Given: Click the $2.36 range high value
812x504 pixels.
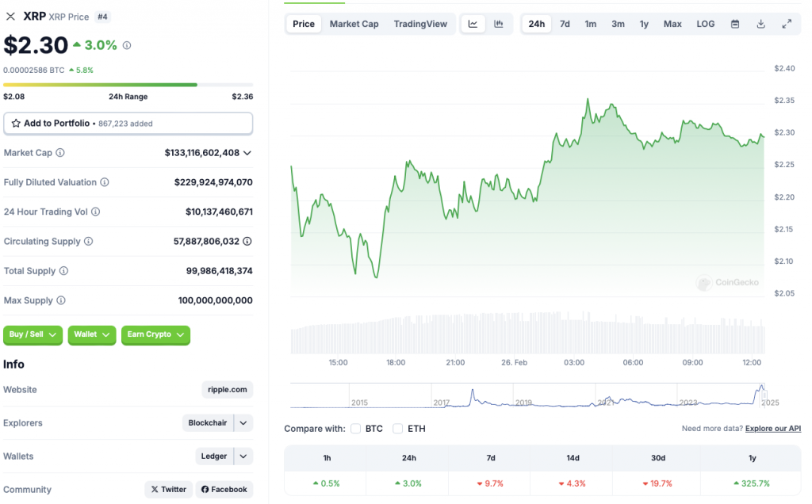Looking at the screenshot, I should 243,96.
